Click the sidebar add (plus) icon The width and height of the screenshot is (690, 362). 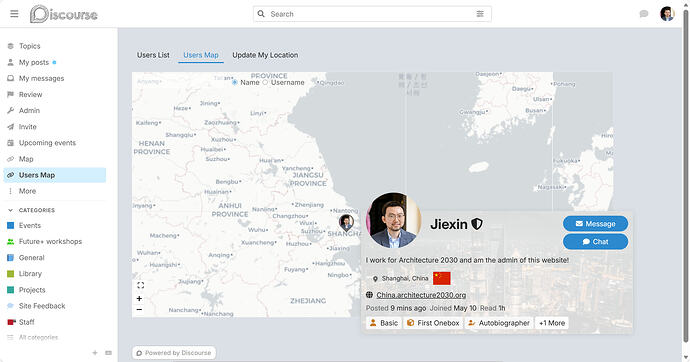[x=95, y=353]
